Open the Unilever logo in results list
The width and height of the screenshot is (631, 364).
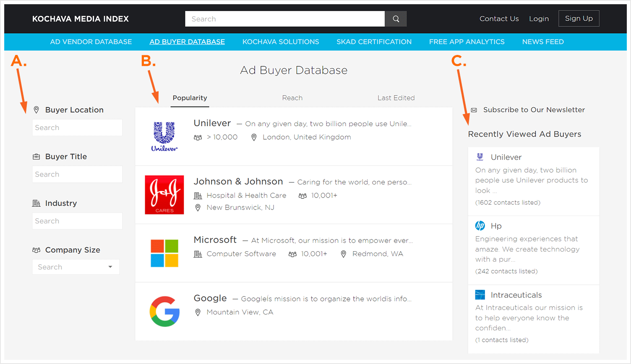pyautogui.click(x=164, y=136)
